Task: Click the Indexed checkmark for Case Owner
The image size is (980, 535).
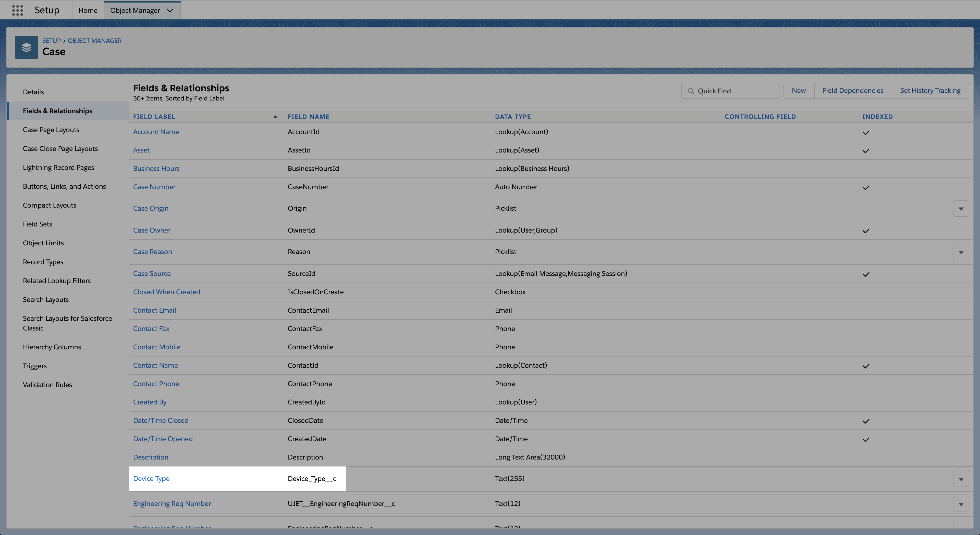Action: pyautogui.click(x=866, y=231)
